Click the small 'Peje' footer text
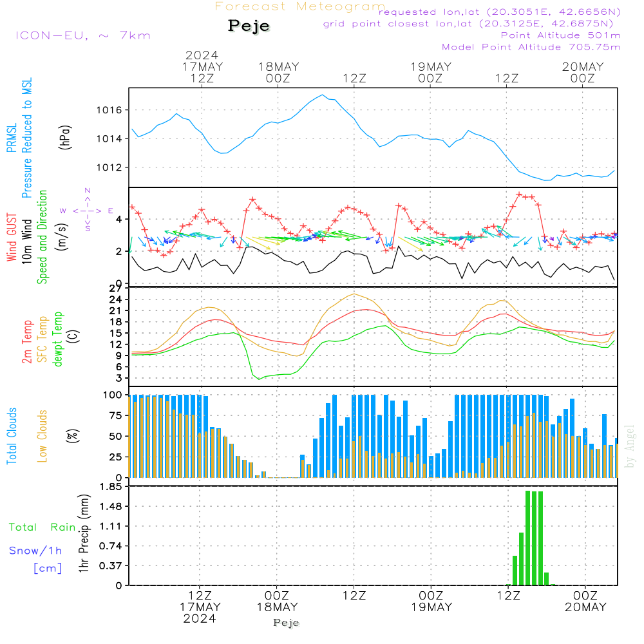The height and width of the screenshot is (644, 644). [287, 623]
